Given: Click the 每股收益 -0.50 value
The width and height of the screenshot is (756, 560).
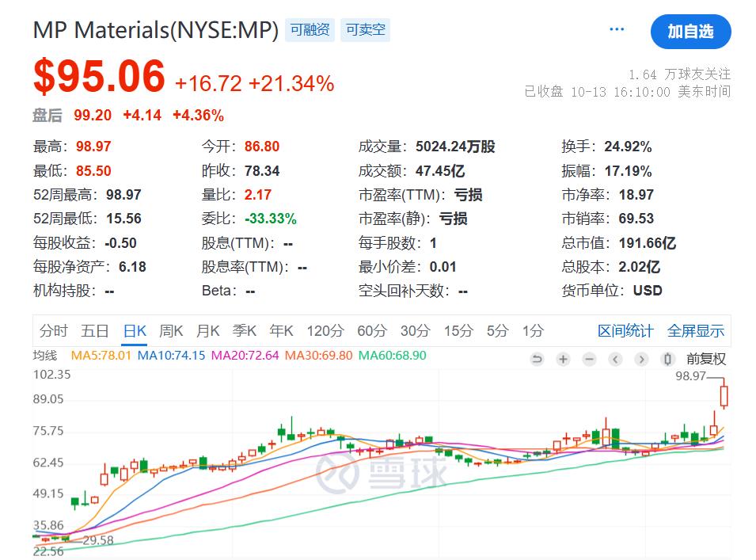Looking at the screenshot, I should point(120,242).
